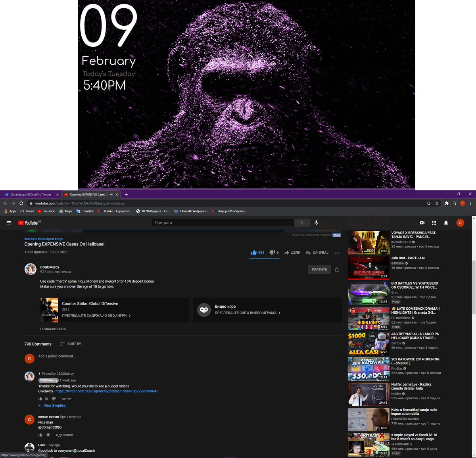Click REPLY under the pinned comment

point(66,399)
